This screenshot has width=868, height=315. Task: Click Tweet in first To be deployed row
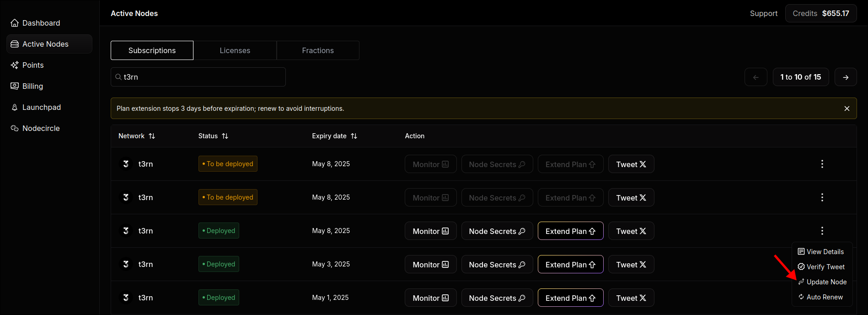(631, 164)
